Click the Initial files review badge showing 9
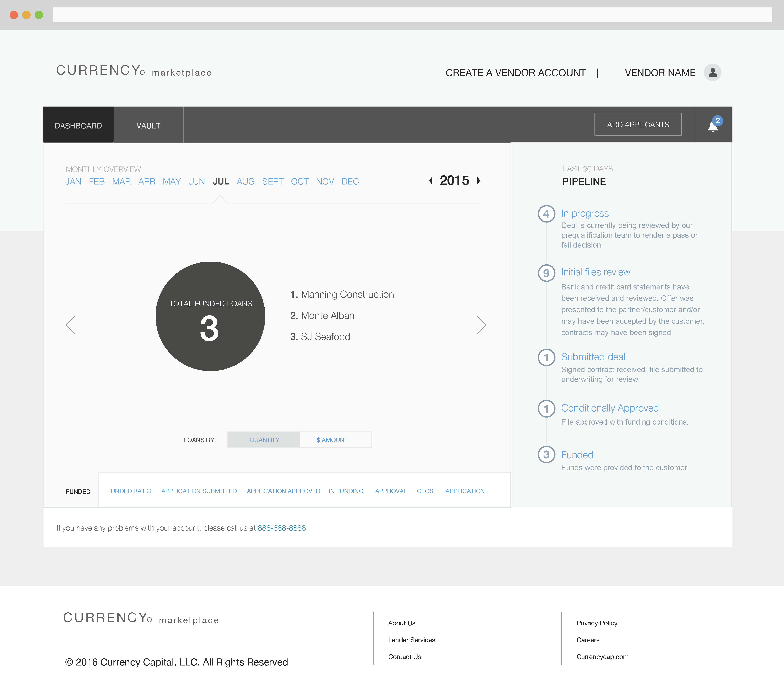 546,273
